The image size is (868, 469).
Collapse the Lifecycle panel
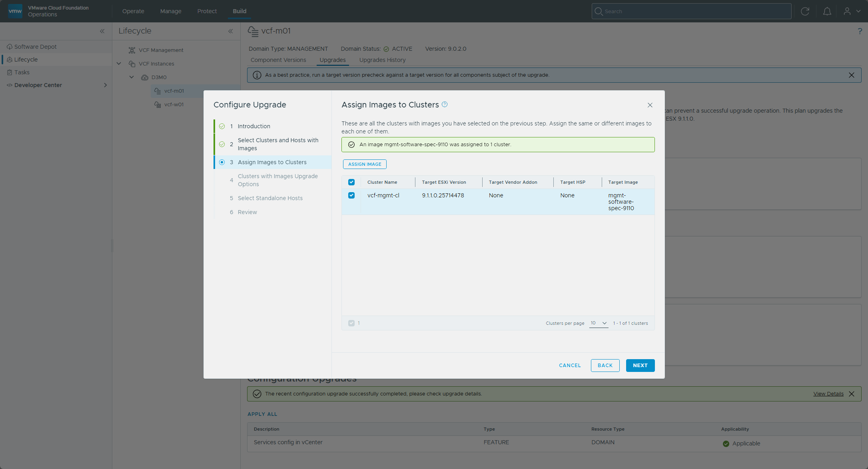pyautogui.click(x=230, y=31)
